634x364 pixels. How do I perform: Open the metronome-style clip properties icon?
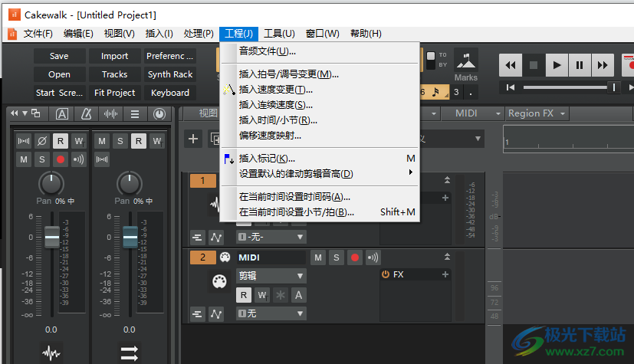click(x=86, y=114)
